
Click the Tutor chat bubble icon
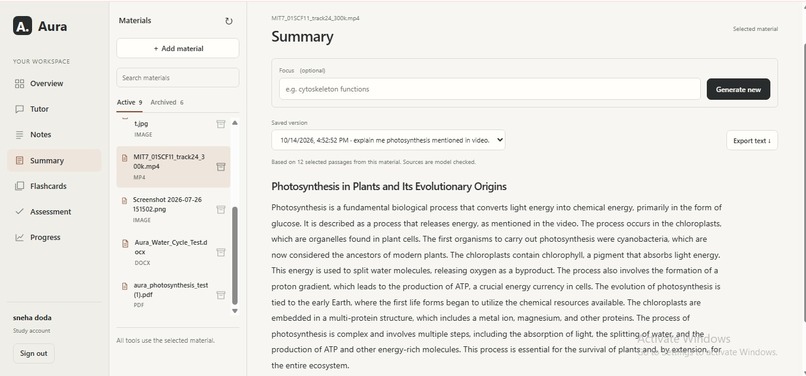[x=20, y=109]
